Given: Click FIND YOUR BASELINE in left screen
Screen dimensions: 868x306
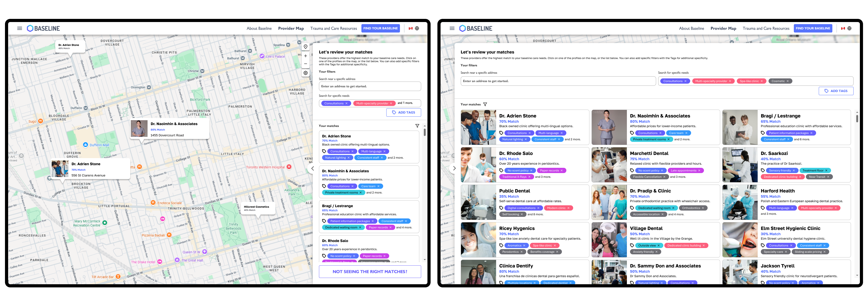Looking at the screenshot, I should click(381, 28).
